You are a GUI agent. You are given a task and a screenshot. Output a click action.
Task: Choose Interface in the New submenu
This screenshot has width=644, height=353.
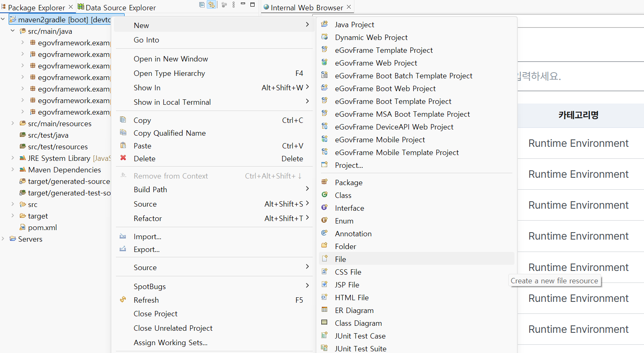349,208
